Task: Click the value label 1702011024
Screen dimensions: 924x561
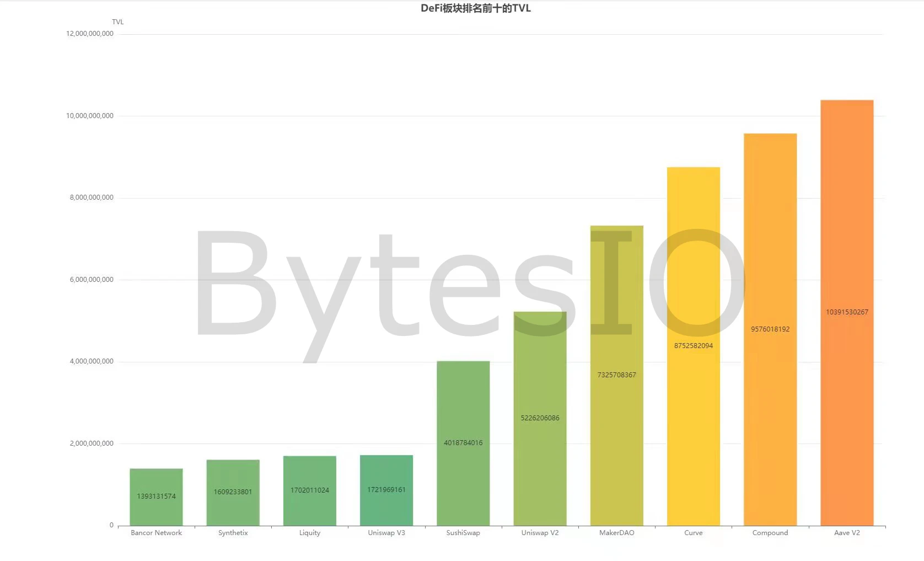Action: [x=310, y=490]
